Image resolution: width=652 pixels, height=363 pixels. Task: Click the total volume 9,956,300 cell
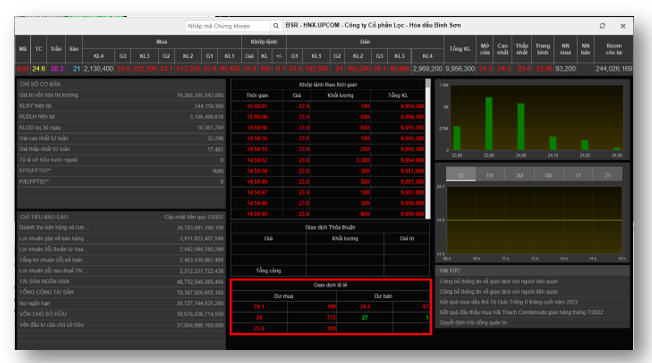point(460,69)
